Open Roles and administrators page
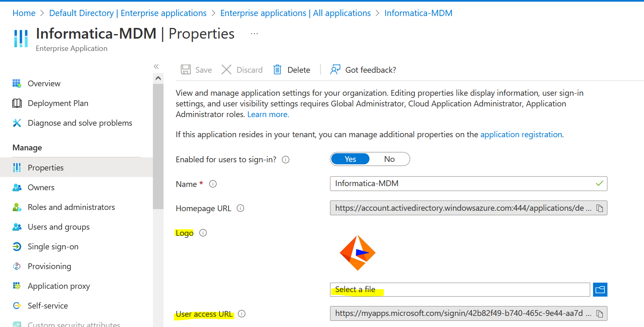 [x=72, y=207]
